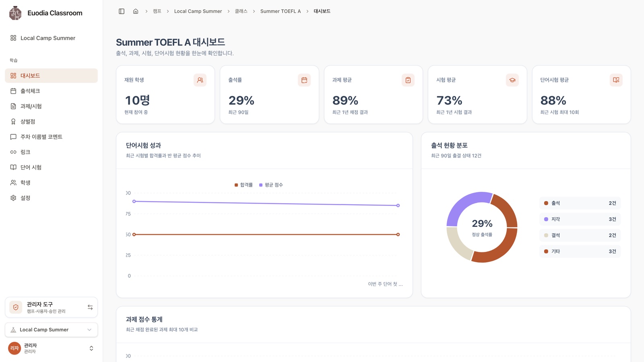The width and height of the screenshot is (644, 362).
Task: Open 상벌점 in the sidebar
Action: tap(51, 121)
